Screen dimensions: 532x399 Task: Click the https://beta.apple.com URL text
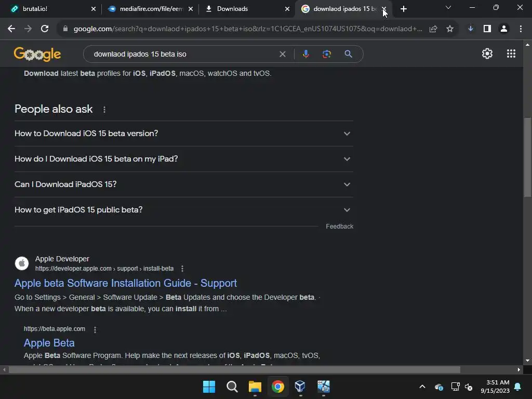click(54, 329)
